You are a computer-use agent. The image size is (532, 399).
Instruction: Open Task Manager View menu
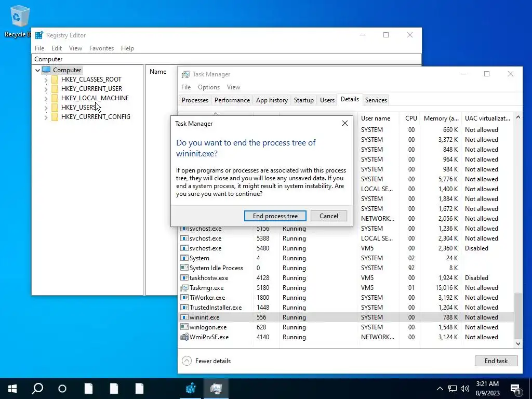pyautogui.click(x=233, y=87)
